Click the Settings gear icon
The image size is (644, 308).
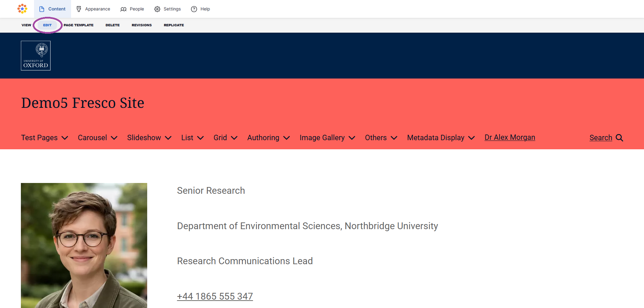(x=157, y=9)
